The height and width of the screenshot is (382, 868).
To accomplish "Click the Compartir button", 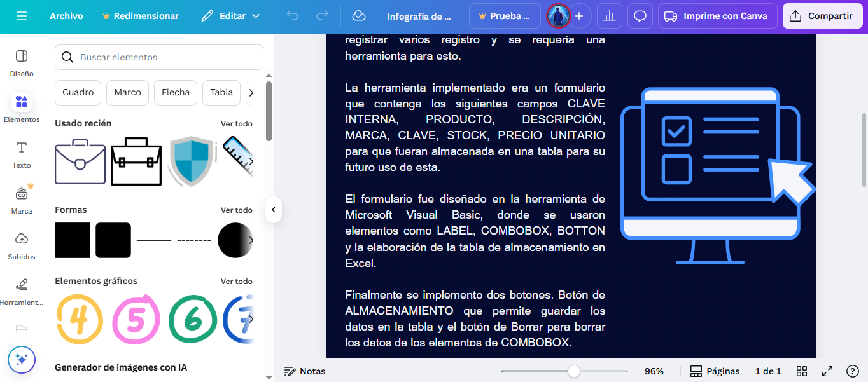I will (822, 15).
